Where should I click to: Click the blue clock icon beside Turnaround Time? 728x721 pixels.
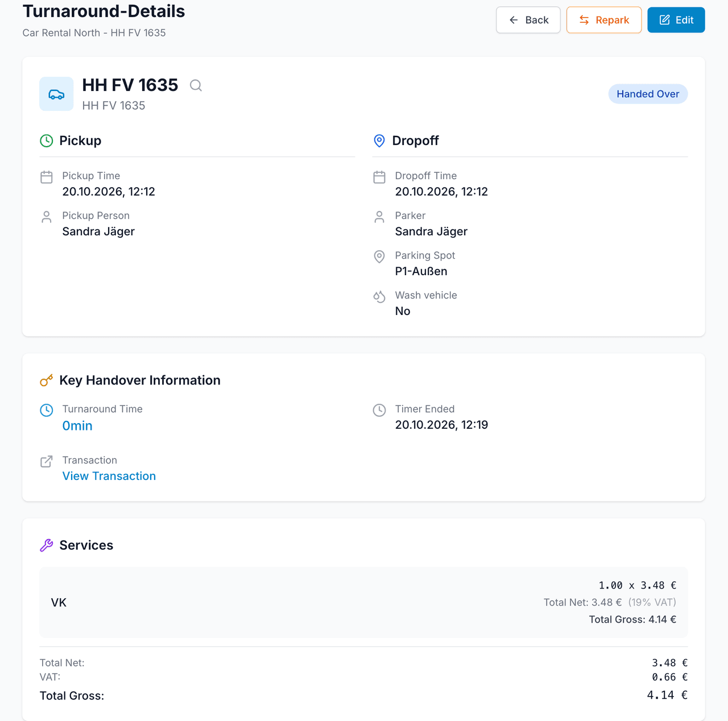coord(47,410)
